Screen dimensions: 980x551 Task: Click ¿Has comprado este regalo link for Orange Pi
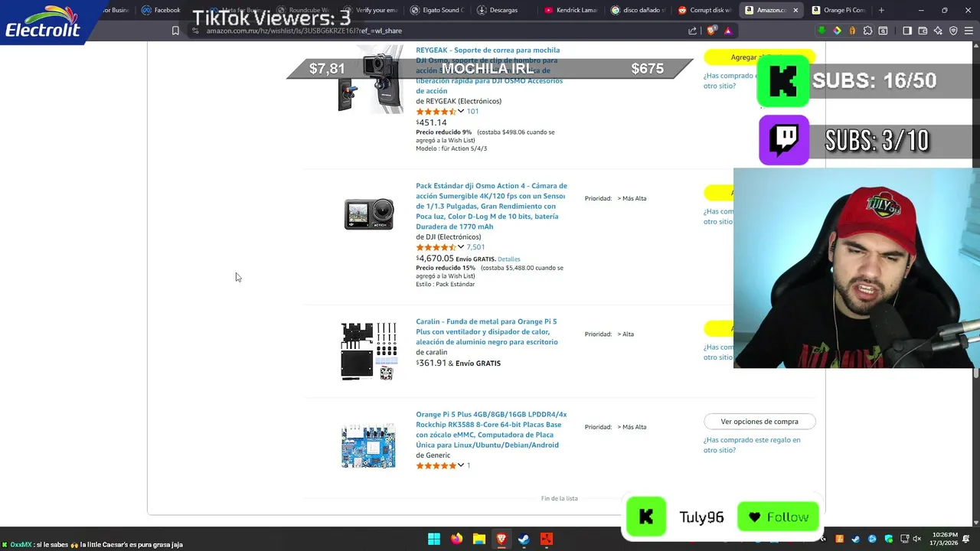coord(752,445)
